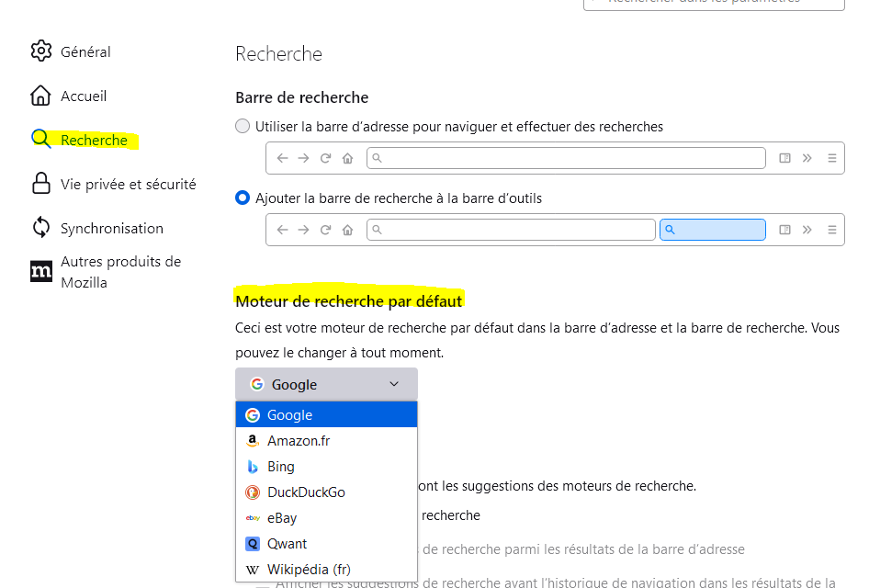Click the address bar in the first toolbar preview
Screen dimensions: 869x588
point(566,158)
